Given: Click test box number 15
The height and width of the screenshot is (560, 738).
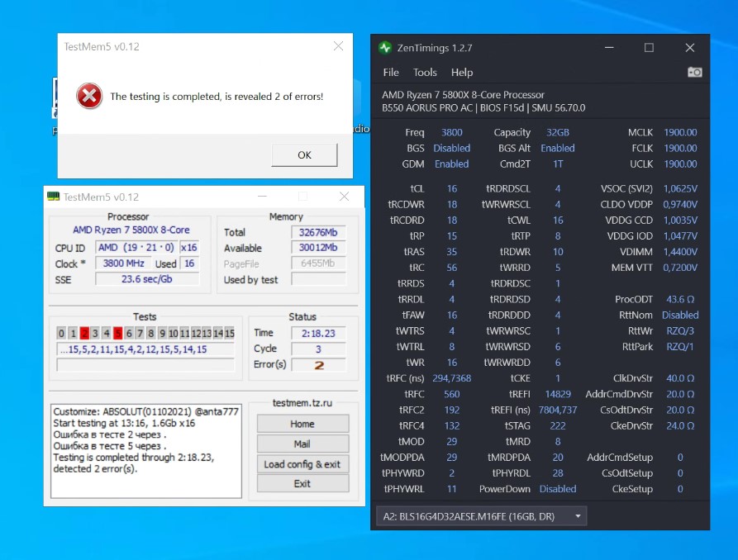Looking at the screenshot, I should click(x=229, y=333).
